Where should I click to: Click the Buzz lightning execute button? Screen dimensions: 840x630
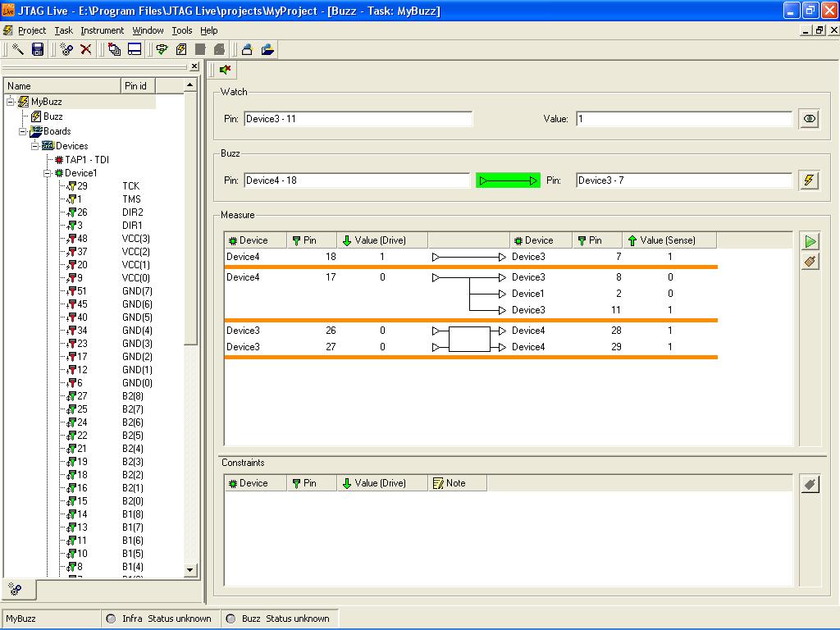pos(810,180)
